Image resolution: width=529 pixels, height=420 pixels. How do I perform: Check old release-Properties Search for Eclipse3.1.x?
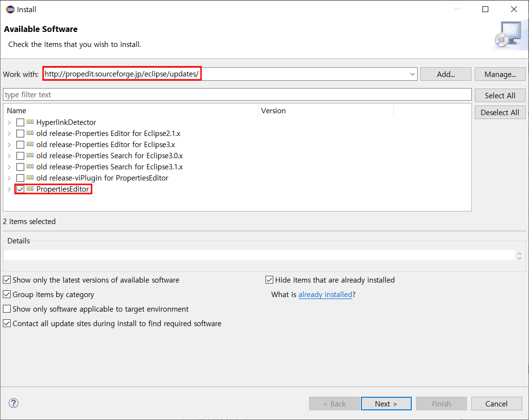20,167
